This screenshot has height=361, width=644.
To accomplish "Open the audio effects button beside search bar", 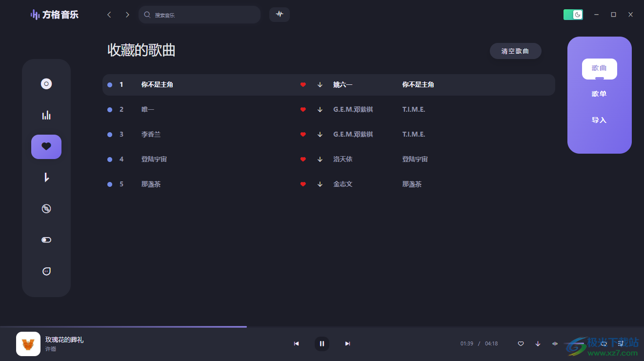I will pos(279,14).
